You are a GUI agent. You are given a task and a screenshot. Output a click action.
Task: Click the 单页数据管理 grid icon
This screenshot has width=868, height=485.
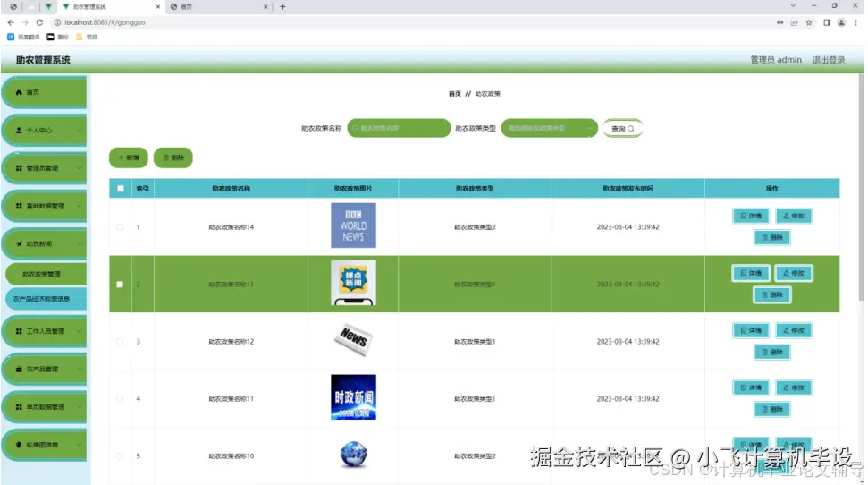pyautogui.click(x=19, y=407)
